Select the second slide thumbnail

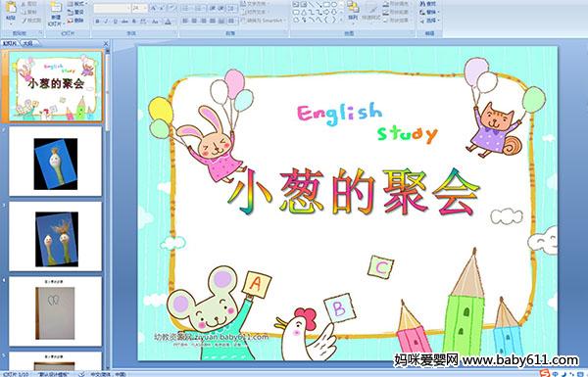point(56,162)
